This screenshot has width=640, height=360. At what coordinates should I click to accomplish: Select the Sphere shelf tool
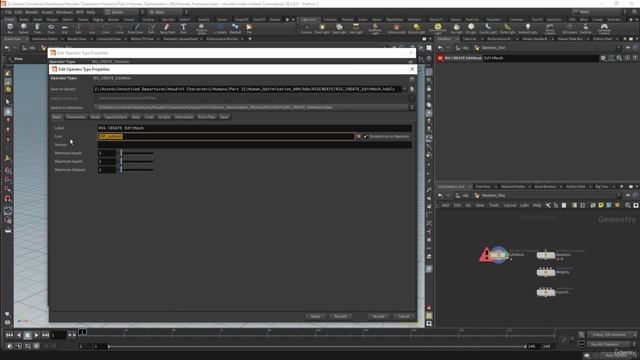[24, 29]
